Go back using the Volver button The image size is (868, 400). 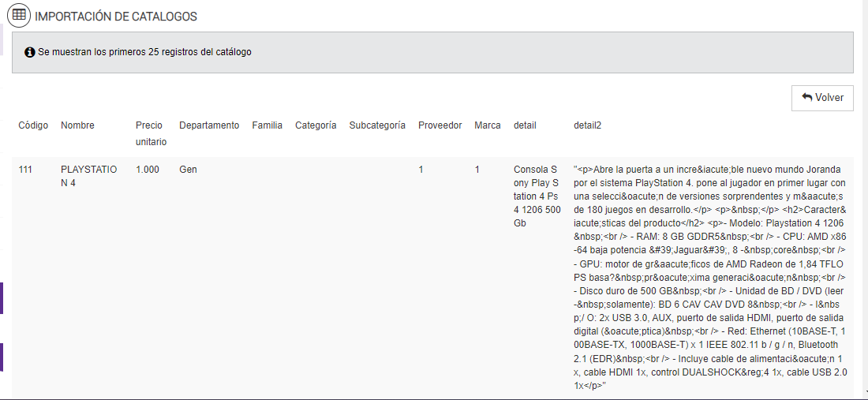(x=822, y=98)
